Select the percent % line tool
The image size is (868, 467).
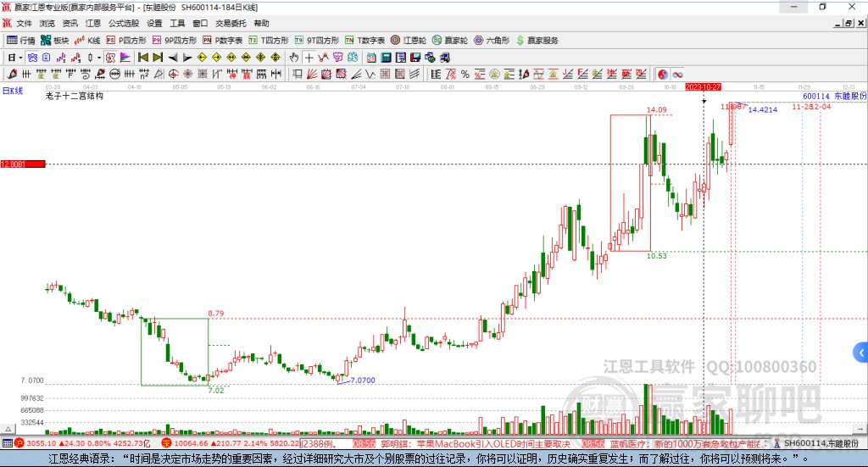coord(465,74)
